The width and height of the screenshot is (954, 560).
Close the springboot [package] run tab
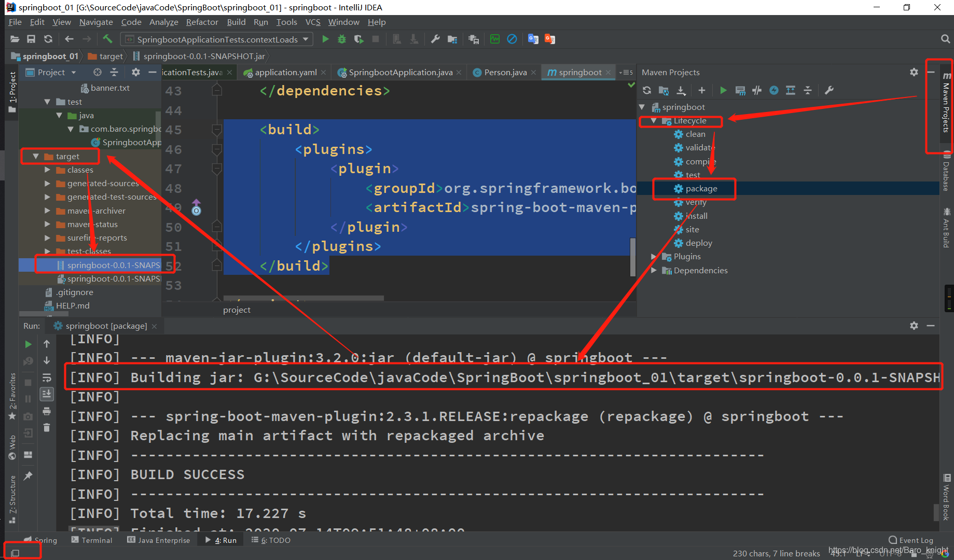click(154, 326)
